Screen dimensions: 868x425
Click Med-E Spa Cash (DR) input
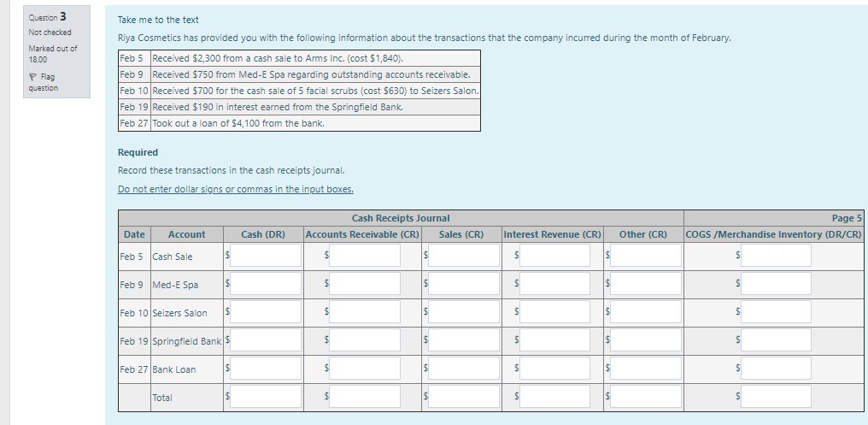click(266, 284)
